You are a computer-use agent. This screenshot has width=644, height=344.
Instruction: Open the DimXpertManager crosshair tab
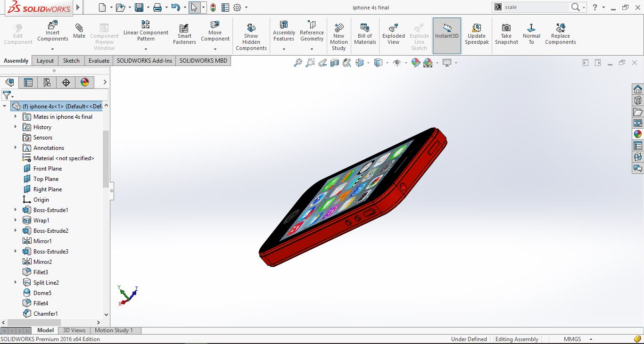[66, 82]
